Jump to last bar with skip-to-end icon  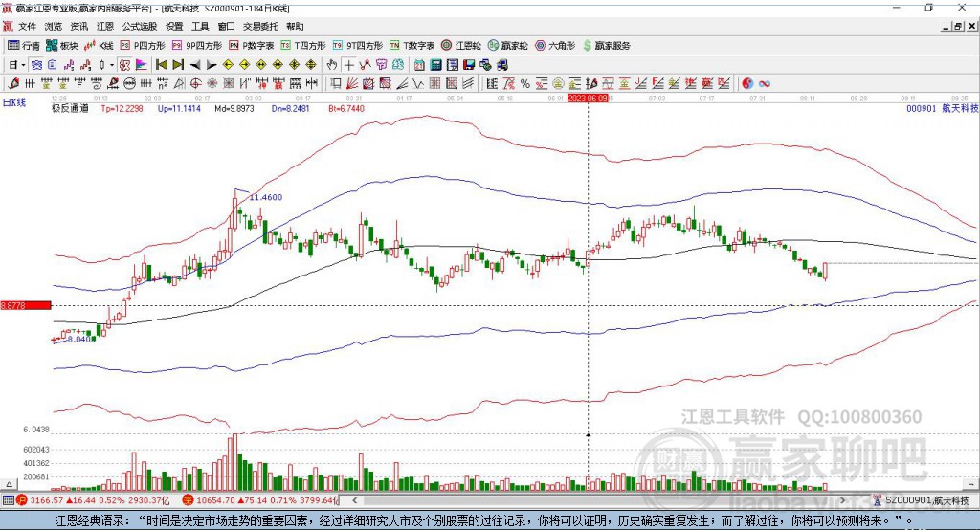pyautogui.click(x=178, y=65)
